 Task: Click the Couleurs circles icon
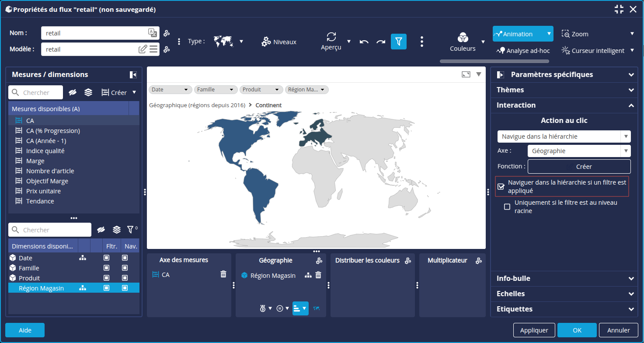(x=463, y=37)
